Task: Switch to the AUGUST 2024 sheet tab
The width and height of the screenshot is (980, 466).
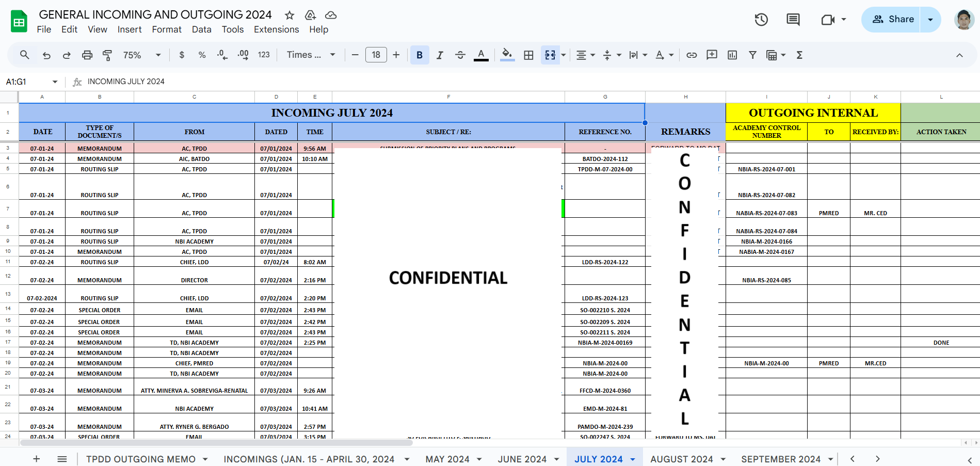Action: point(681,459)
